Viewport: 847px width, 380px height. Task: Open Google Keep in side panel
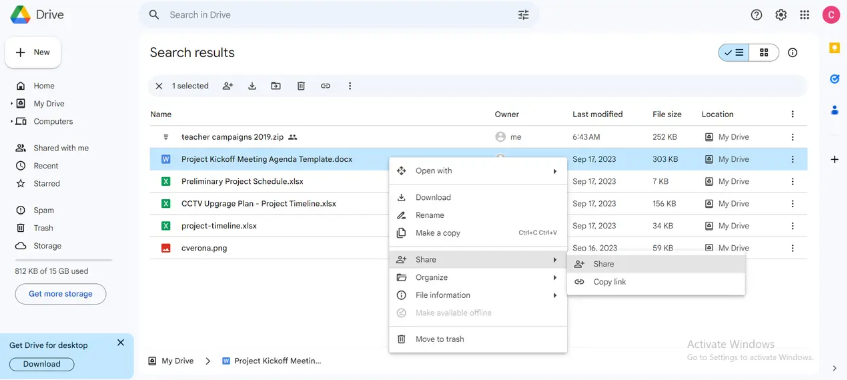pyautogui.click(x=834, y=48)
